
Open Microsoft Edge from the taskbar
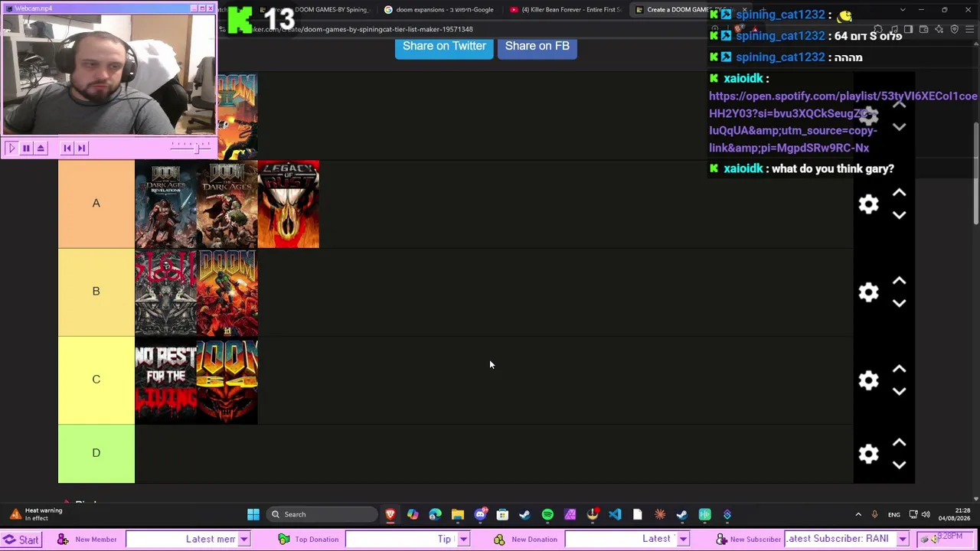(x=435, y=514)
